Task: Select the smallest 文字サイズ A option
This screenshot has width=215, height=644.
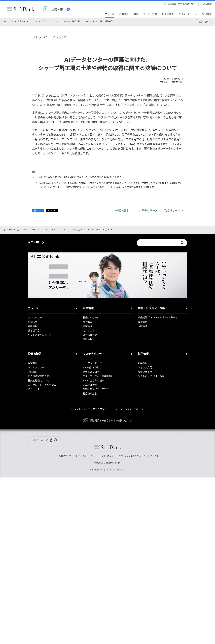Action: coord(47,440)
